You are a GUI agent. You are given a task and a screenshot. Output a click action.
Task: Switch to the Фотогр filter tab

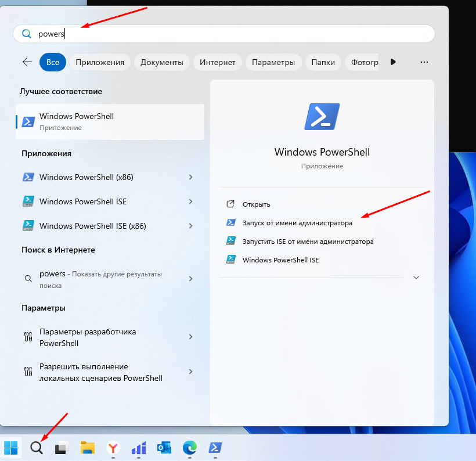click(x=362, y=62)
